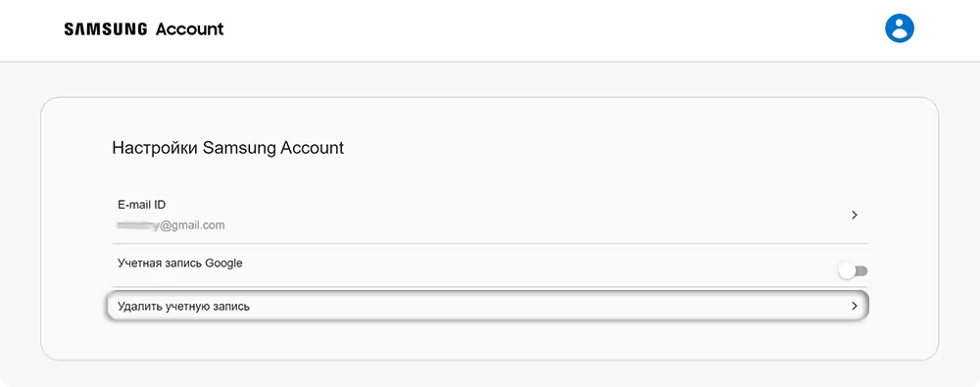This screenshot has width=980, height=387.
Task: Click the arrow on Удалить учетную запись row
Action: pos(855,306)
